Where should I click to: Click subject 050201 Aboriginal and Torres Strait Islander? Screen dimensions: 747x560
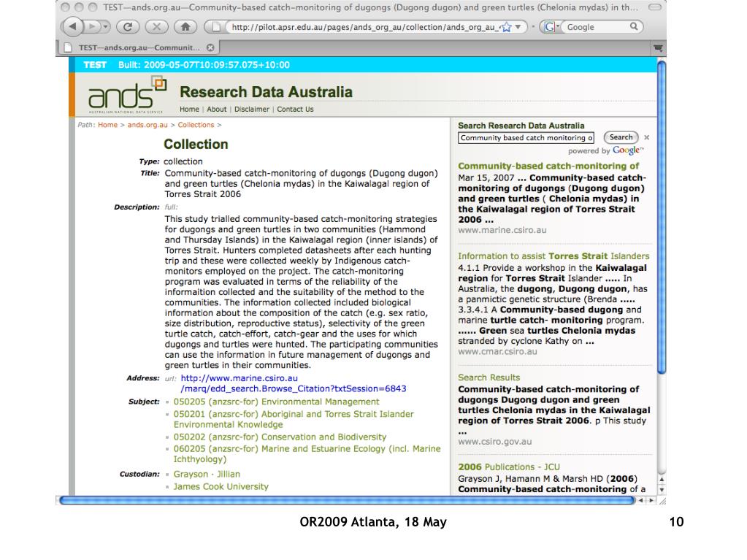294,419
